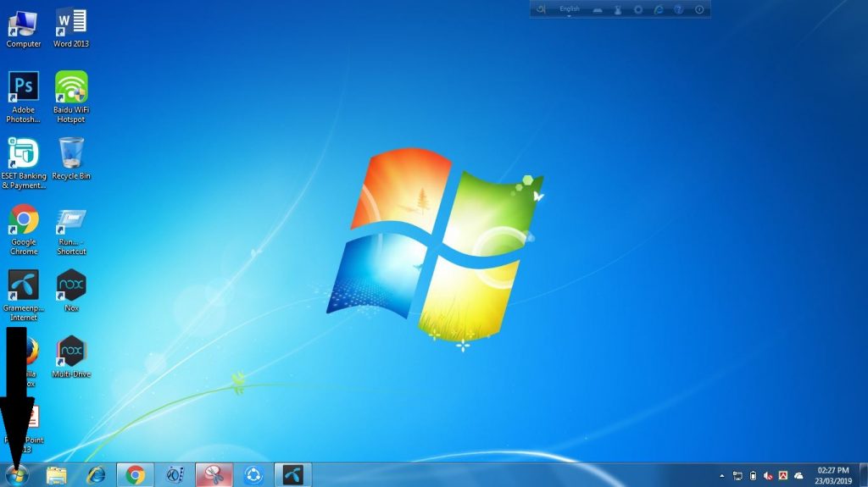This screenshot has width=868, height=487.
Task: Open the help question mark on top bar
Action: (679, 10)
